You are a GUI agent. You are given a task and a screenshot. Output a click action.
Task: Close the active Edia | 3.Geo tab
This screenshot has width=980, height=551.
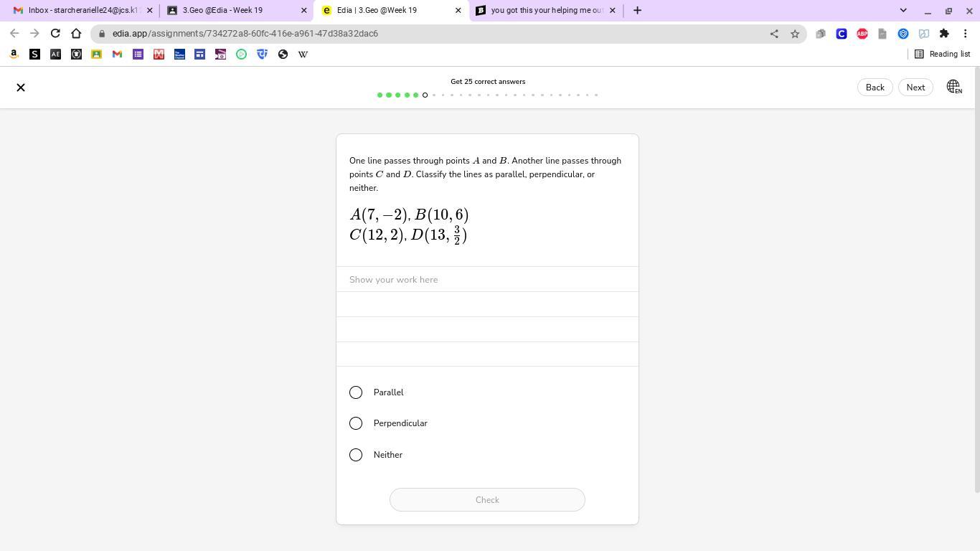458,11
